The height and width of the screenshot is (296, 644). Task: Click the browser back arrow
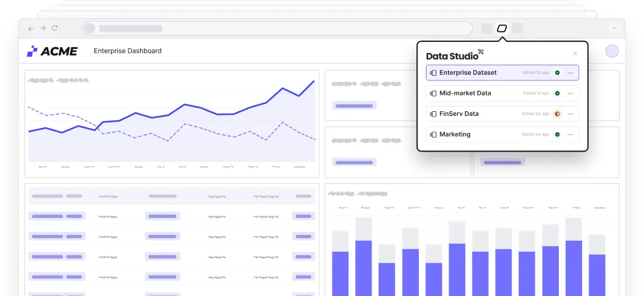(x=31, y=29)
